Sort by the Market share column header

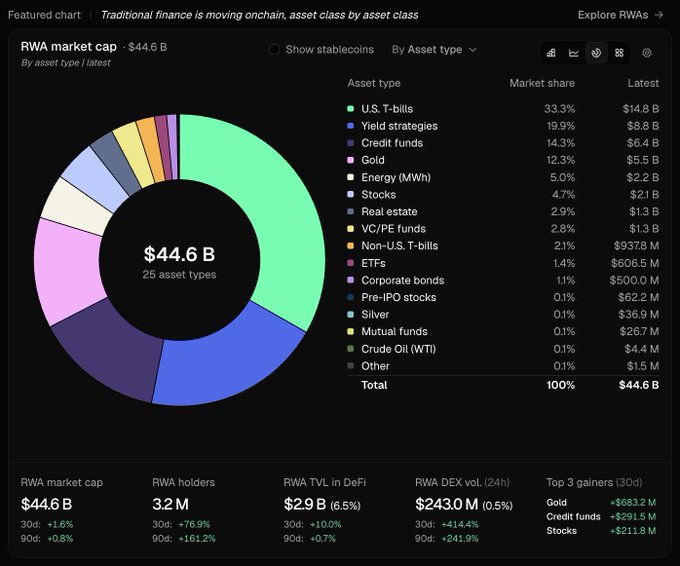[542, 83]
